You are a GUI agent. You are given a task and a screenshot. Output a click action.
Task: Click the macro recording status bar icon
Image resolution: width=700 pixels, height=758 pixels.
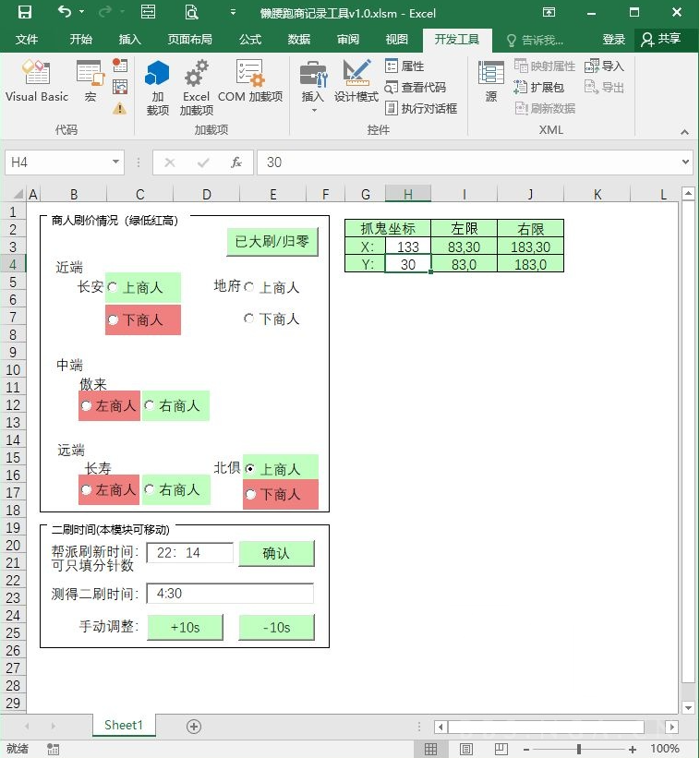[54, 749]
